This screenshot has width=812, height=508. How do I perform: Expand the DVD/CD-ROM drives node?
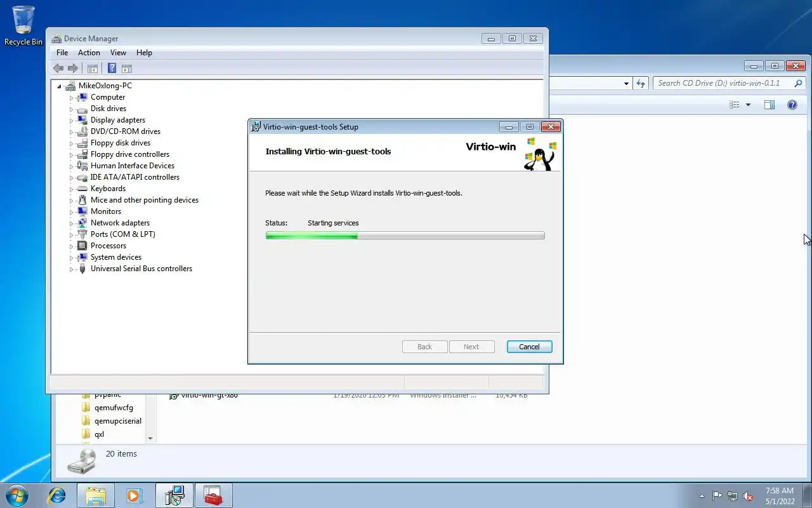point(71,132)
